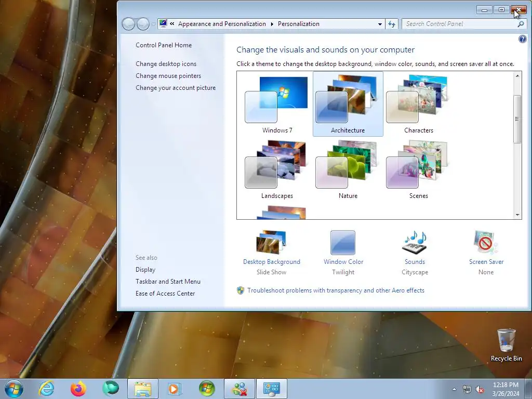
Task: Open Ease of Access Center
Action: 165,293
